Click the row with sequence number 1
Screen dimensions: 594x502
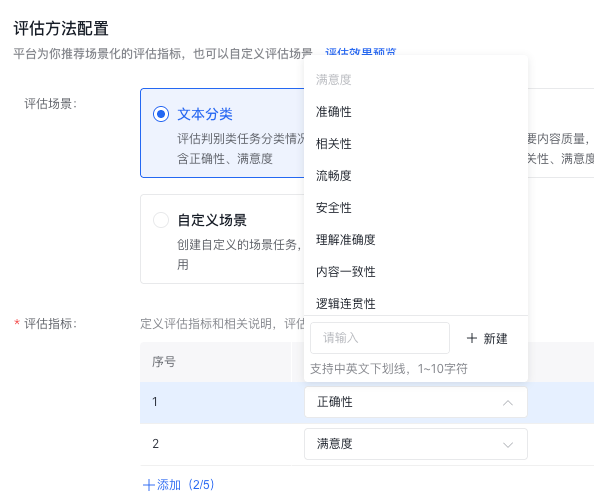point(367,402)
